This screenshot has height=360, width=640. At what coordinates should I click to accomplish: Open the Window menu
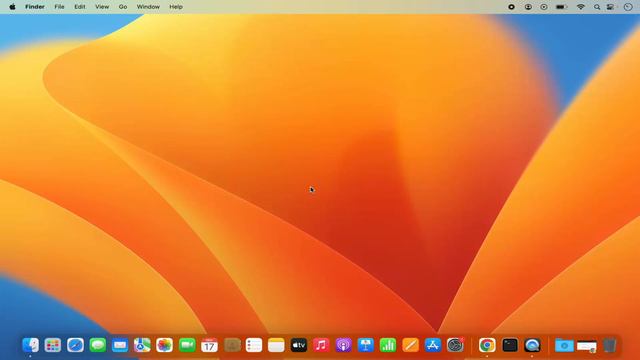(x=148, y=7)
